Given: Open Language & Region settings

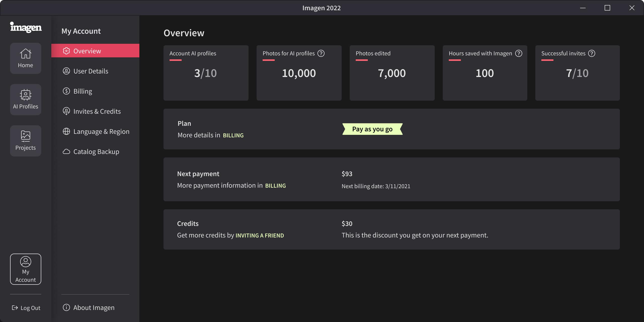Looking at the screenshot, I should click(x=101, y=131).
